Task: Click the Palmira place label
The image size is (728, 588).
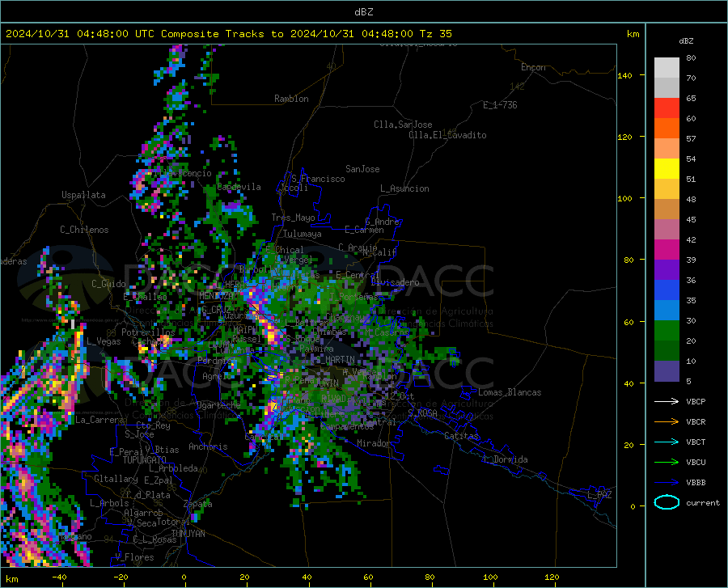Action: (316, 348)
